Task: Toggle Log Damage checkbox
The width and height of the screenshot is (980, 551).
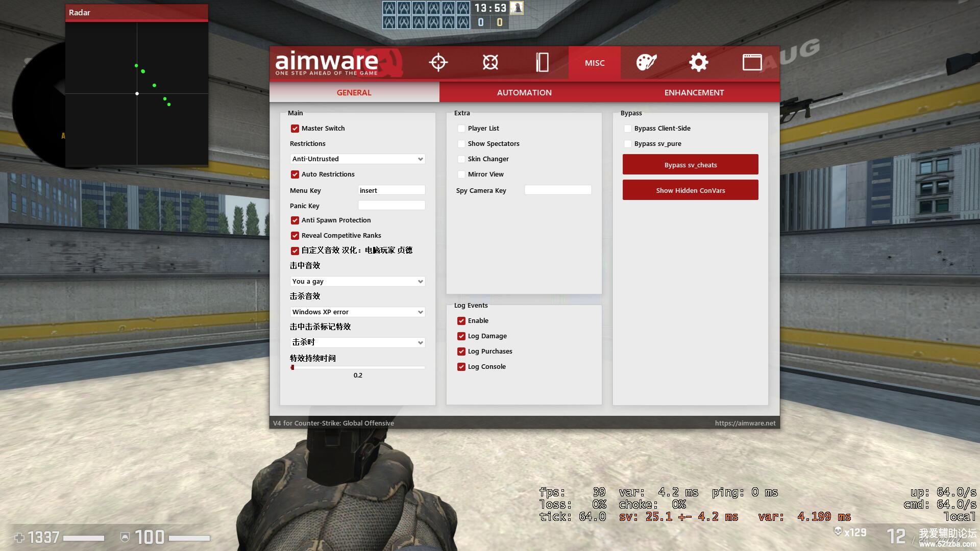Action: click(x=461, y=336)
